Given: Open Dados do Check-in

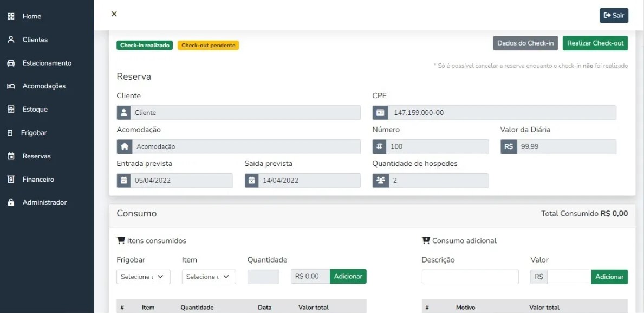Looking at the screenshot, I should pyautogui.click(x=525, y=42).
